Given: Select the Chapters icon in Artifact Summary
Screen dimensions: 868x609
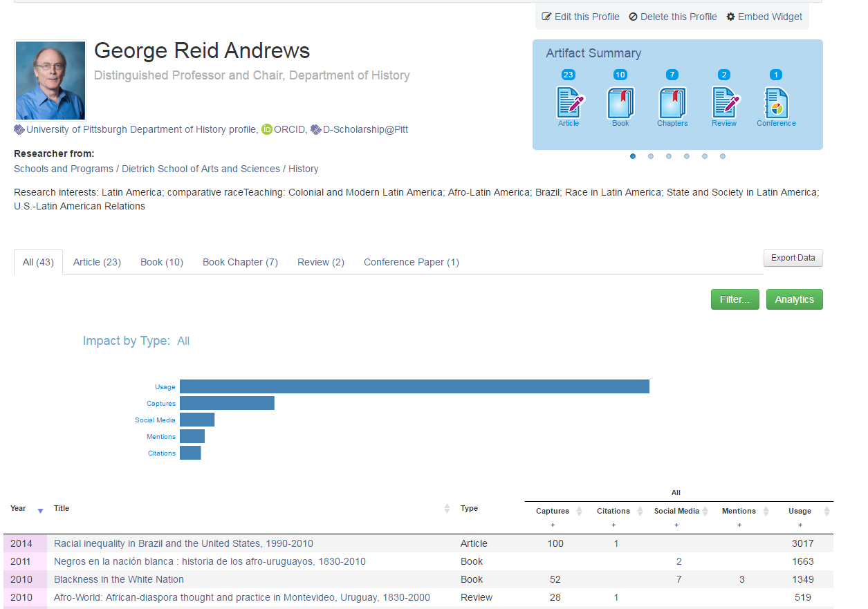Looking at the screenshot, I should (x=672, y=104).
